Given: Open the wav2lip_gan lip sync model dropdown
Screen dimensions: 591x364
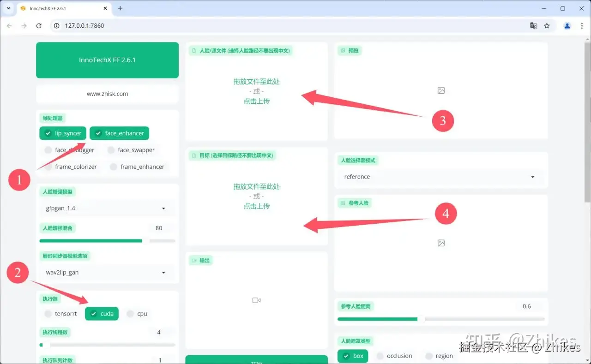Looking at the screenshot, I should click(x=107, y=272).
